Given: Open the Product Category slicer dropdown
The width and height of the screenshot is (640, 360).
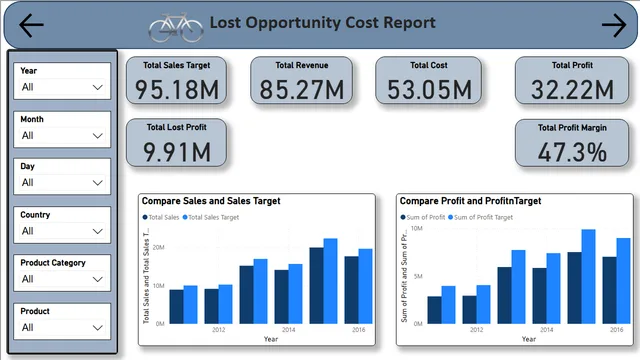Looking at the screenshot, I should pyautogui.click(x=62, y=279).
